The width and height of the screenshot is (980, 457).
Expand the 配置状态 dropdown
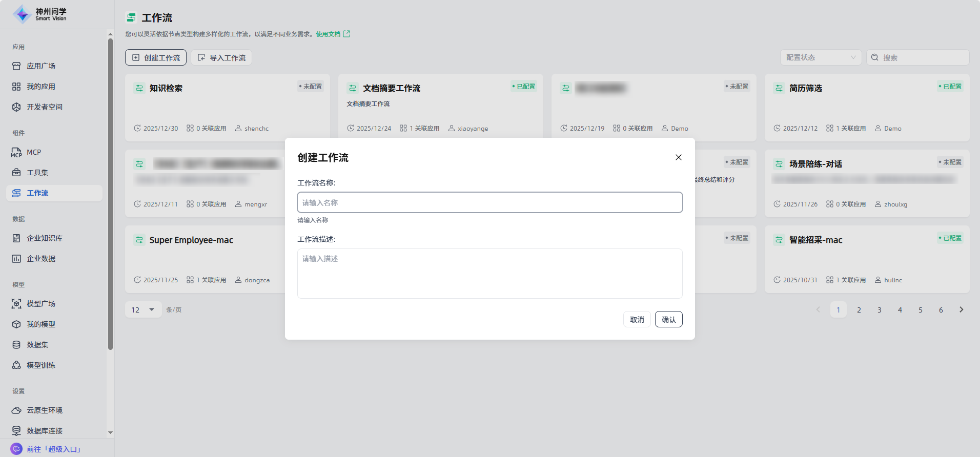821,57
